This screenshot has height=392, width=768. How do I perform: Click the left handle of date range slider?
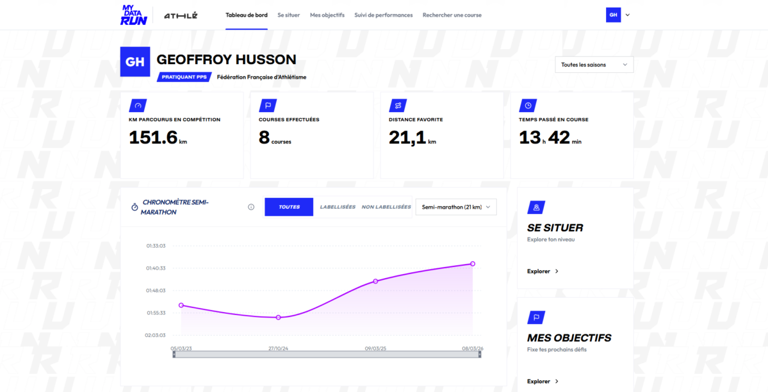[174, 354]
